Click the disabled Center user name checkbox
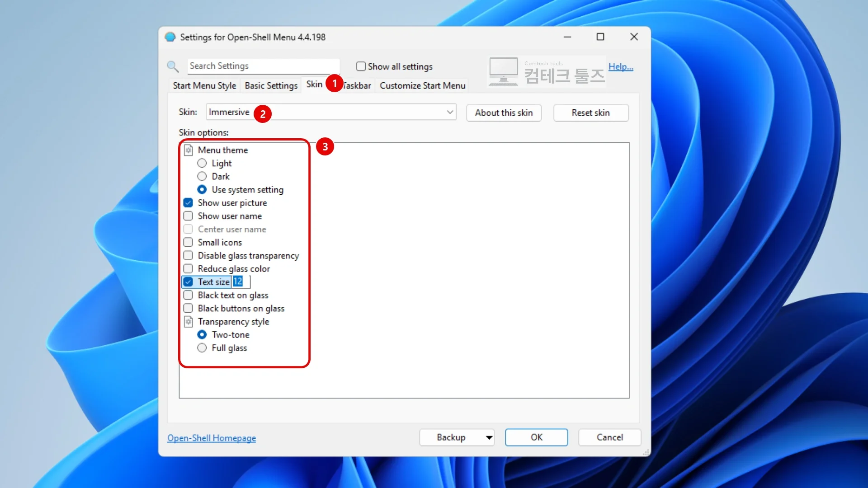Image resolution: width=868 pixels, height=488 pixels. 188,229
